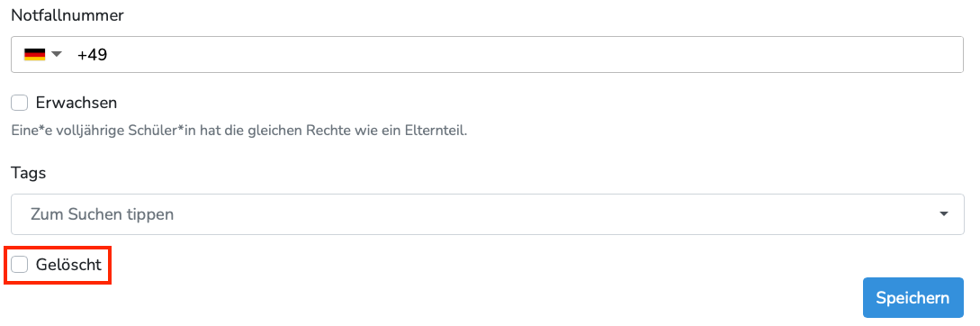Click the +49 dial code text
Viewport: 980px width, 326px height.
coord(93,55)
